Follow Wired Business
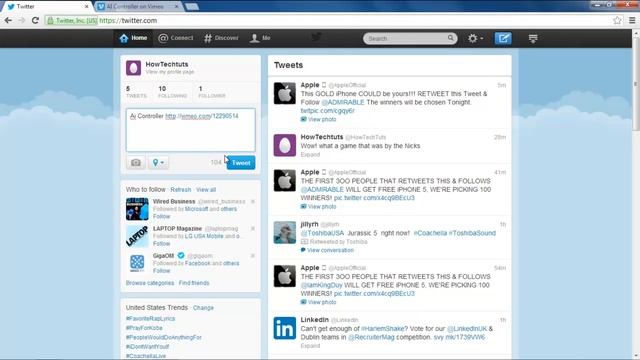The image size is (640, 360). [x=162, y=216]
